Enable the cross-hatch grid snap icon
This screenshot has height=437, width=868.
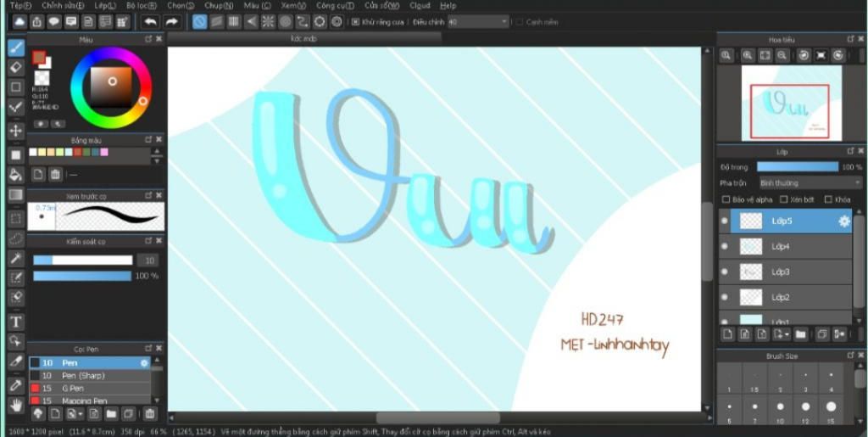(x=234, y=21)
